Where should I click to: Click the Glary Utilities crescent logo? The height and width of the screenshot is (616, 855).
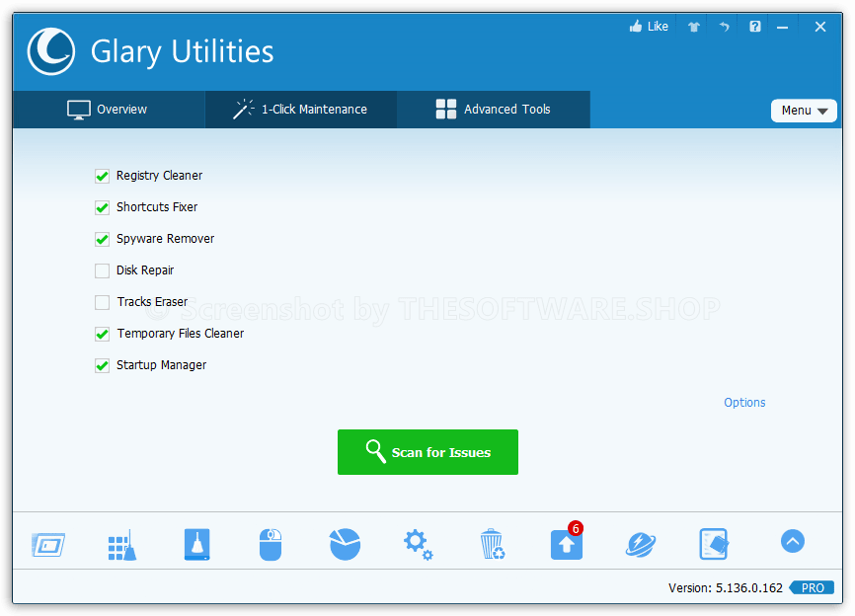tap(51, 51)
